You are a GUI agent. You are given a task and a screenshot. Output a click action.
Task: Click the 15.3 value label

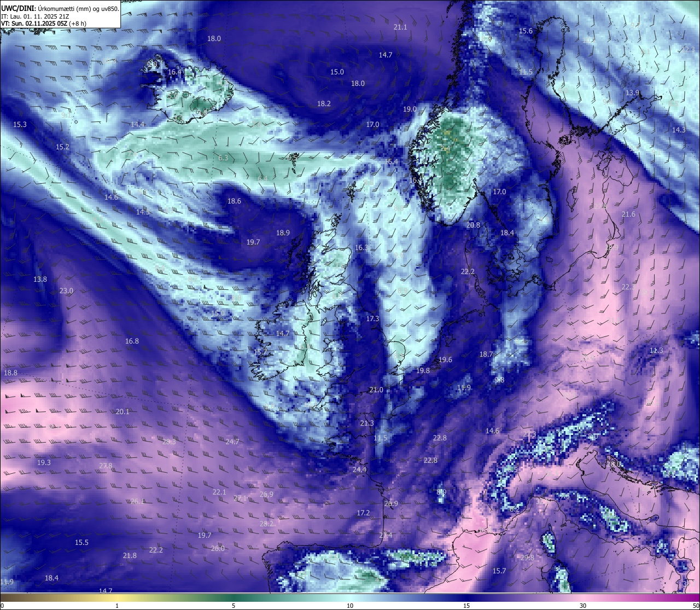point(20,124)
